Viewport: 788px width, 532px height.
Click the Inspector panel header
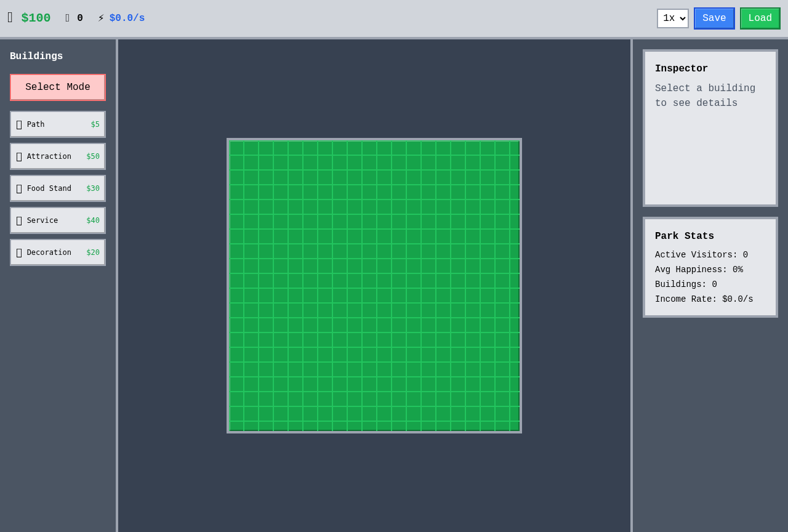tap(681, 68)
